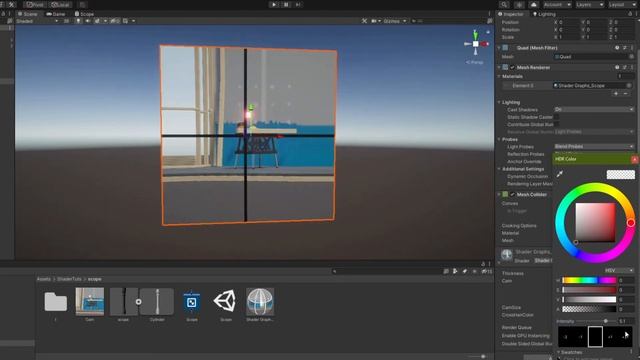Screen dimensions: 640x360
Task: Switch to the Game tab
Action: [x=56, y=14]
